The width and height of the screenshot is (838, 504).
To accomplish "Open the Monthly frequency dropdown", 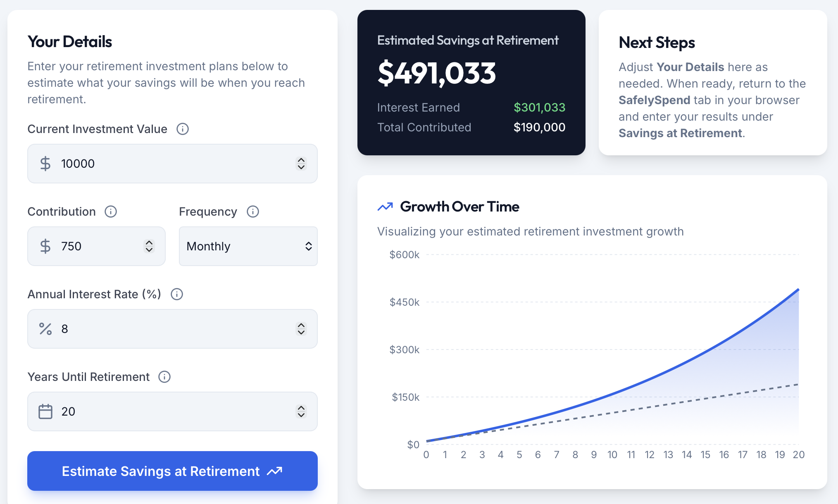I will (x=248, y=246).
